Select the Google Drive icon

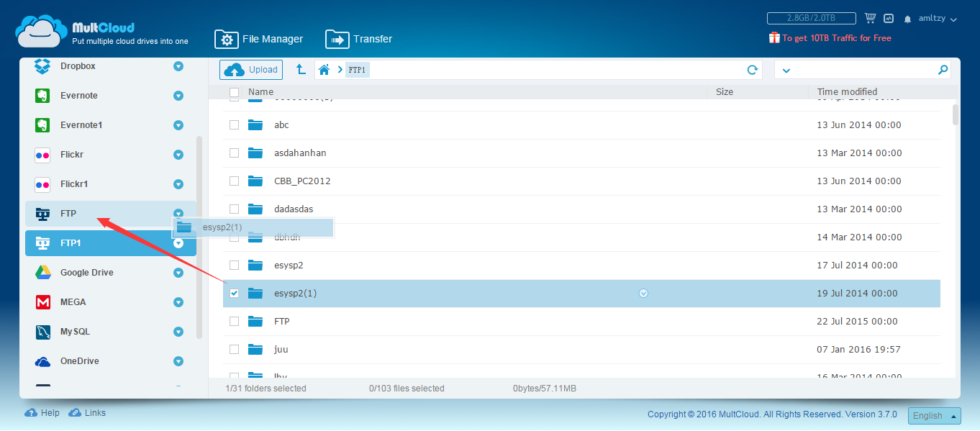click(x=42, y=273)
